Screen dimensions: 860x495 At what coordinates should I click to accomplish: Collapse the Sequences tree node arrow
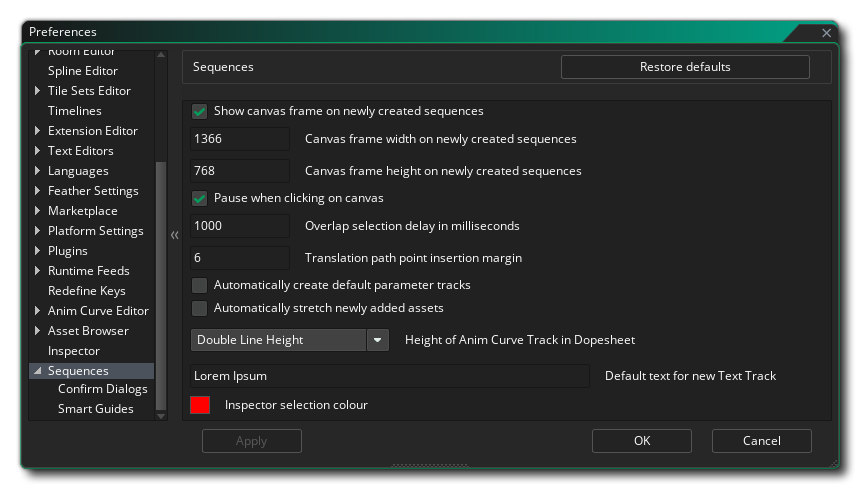(x=37, y=371)
